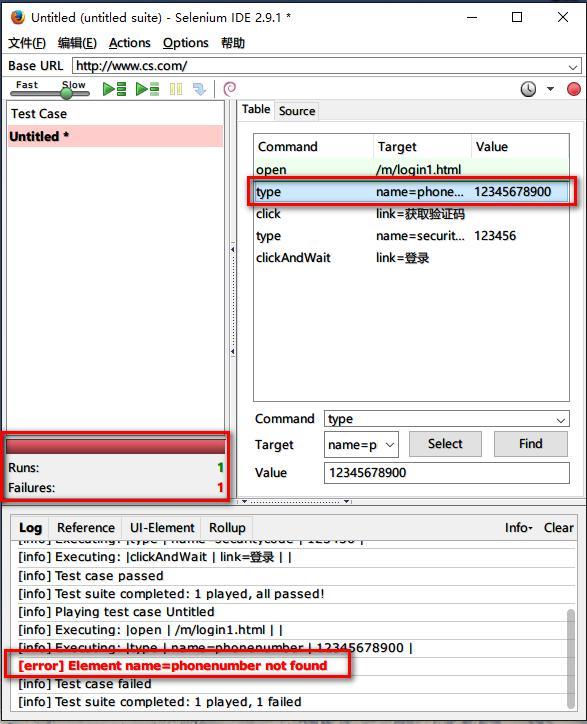Toggle the red record button

click(574, 89)
